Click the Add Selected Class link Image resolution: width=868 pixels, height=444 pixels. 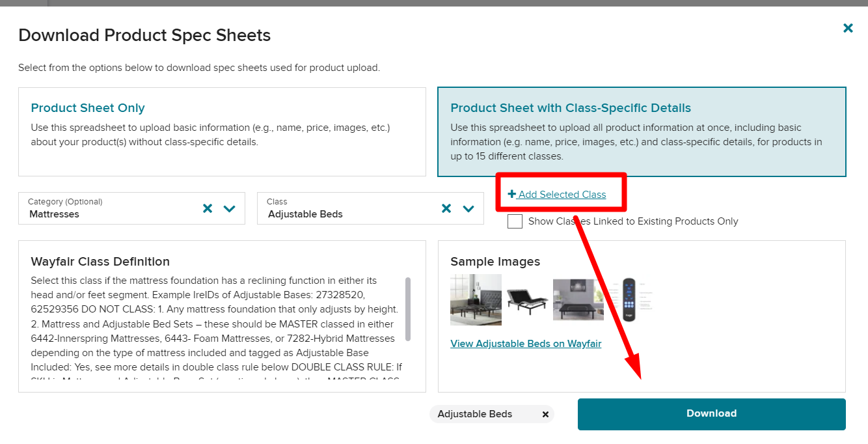tap(562, 195)
